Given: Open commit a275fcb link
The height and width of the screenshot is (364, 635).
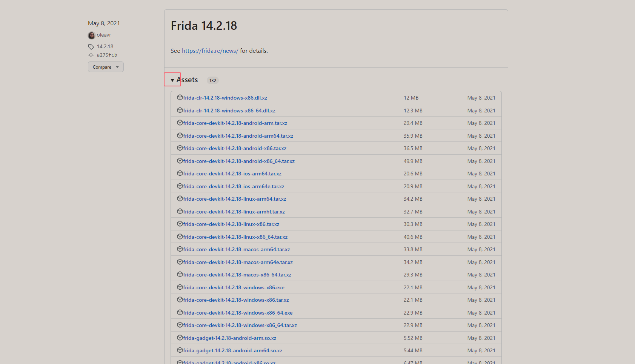Looking at the screenshot, I should coord(107,55).
